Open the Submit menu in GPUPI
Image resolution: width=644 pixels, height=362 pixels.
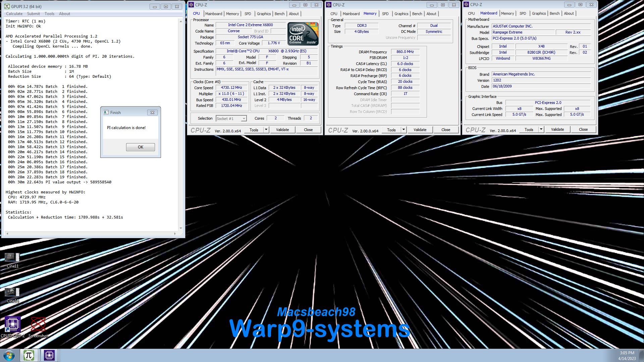(33, 14)
